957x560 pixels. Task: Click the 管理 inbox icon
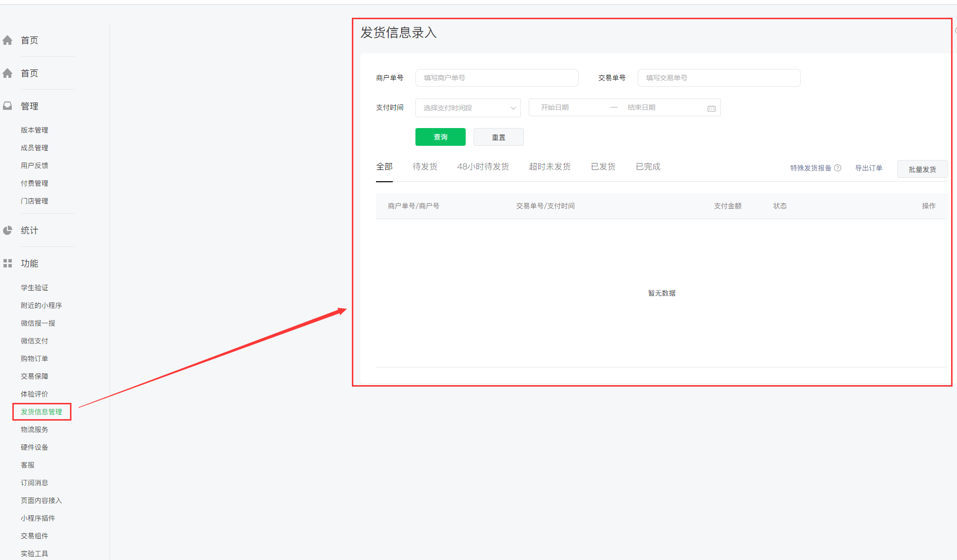[7, 106]
